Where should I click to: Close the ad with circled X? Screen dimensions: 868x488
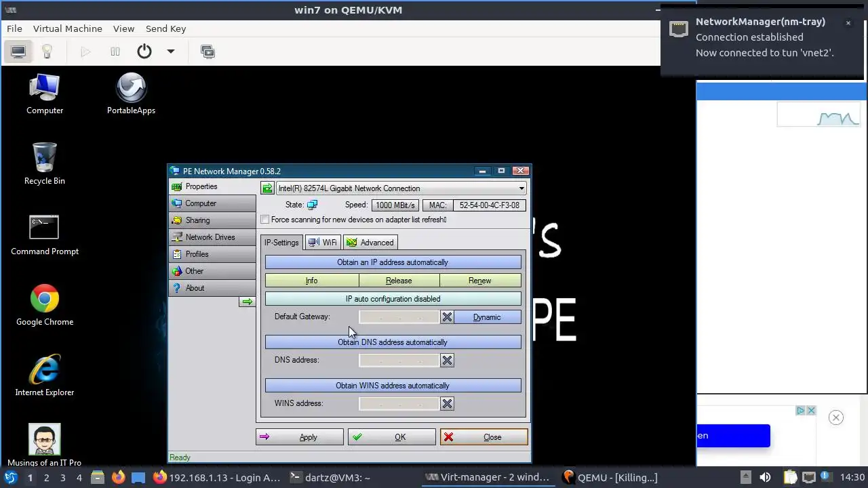(x=835, y=418)
